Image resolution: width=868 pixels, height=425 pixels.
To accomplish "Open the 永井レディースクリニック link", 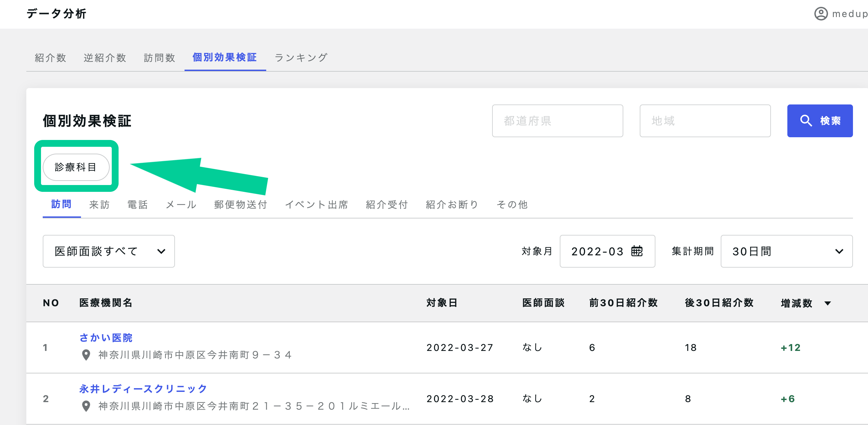I will pos(143,388).
